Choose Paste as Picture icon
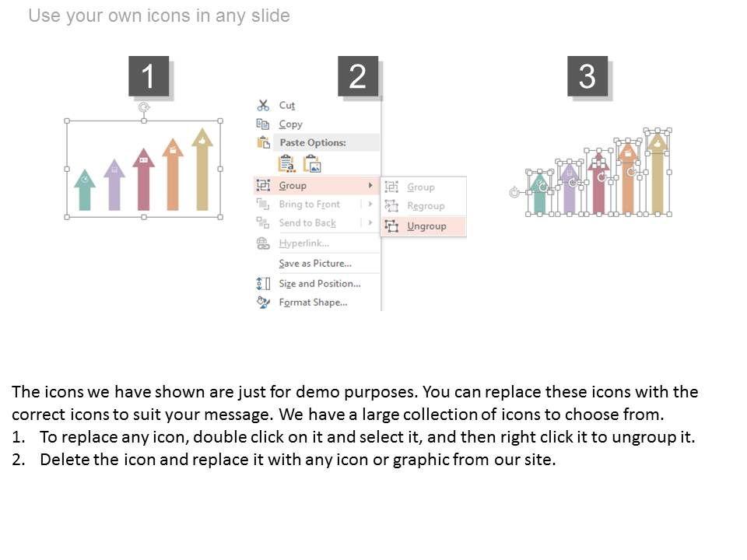The height and width of the screenshot is (560, 747). click(x=312, y=163)
